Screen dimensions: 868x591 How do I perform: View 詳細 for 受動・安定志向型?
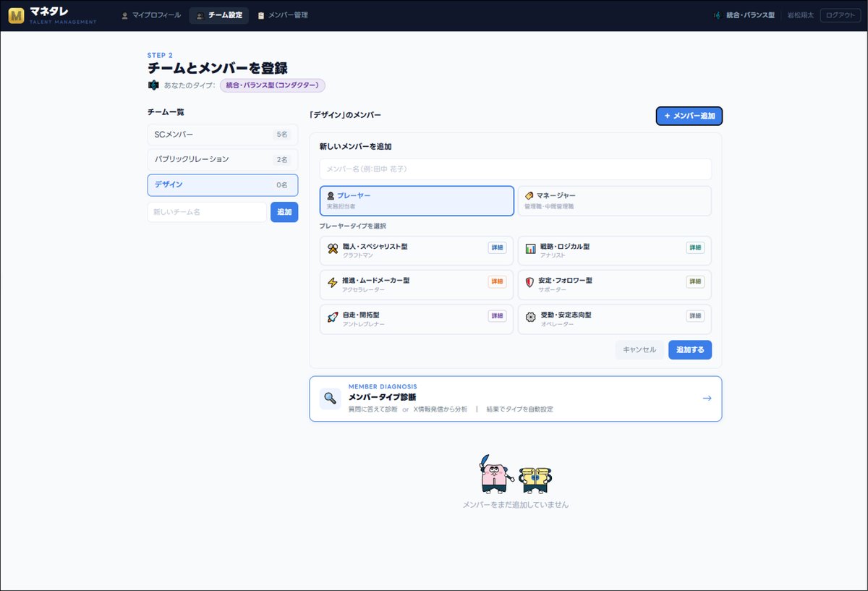coord(695,316)
